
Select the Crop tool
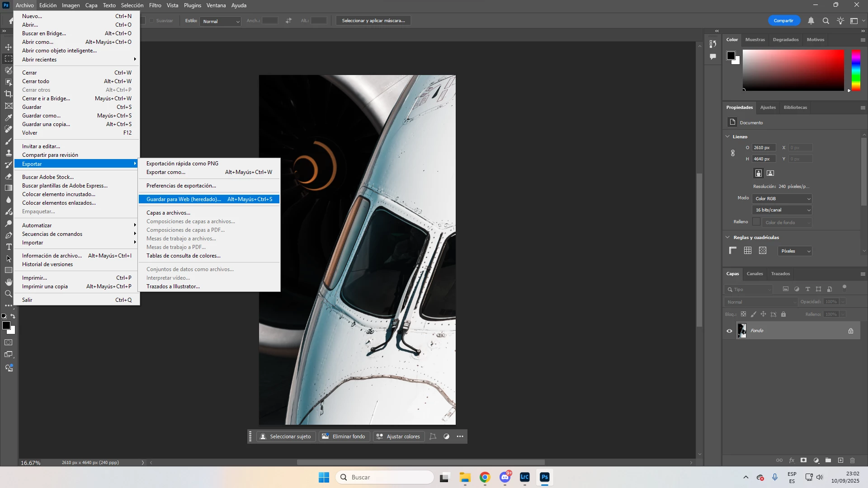coord(9,94)
